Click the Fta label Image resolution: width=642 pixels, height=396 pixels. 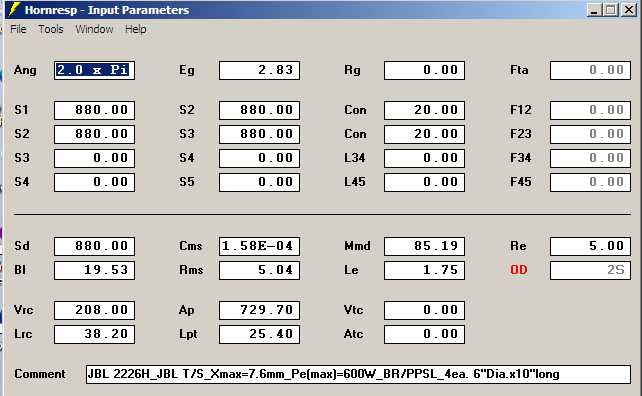click(x=519, y=70)
